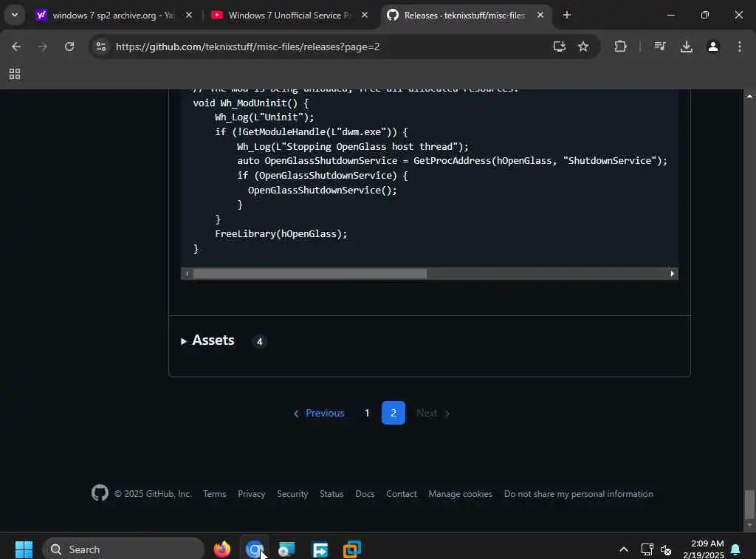Open Chrome from the taskbar
756x559 pixels.
click(254, 549)
